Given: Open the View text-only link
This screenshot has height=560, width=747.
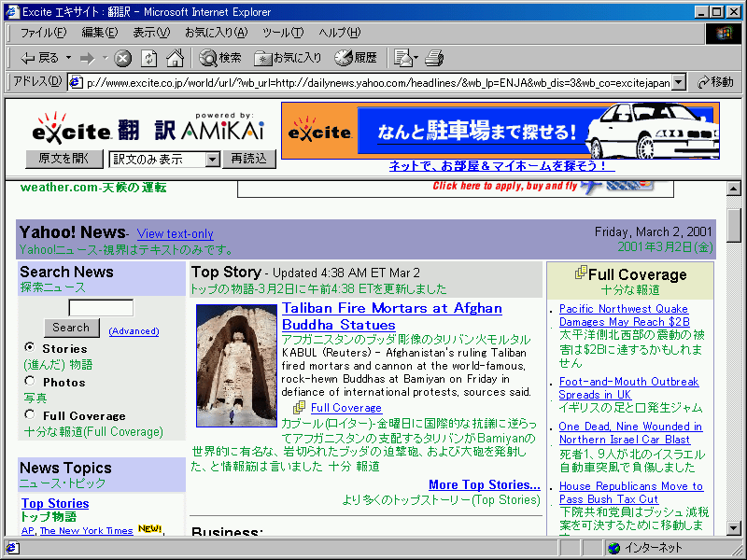Looking at the screenshot, I should click(x=176, y=234).
